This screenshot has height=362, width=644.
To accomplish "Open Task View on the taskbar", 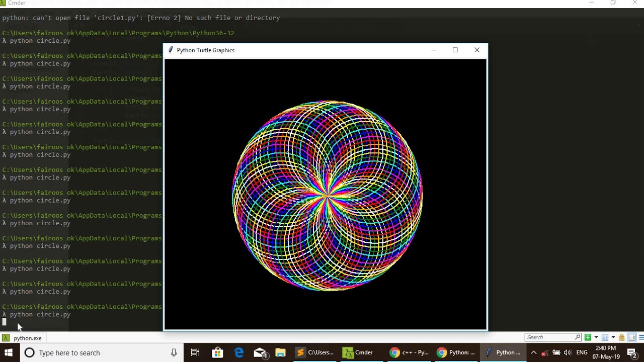I will pyautogui.click(x=195, y=352).
